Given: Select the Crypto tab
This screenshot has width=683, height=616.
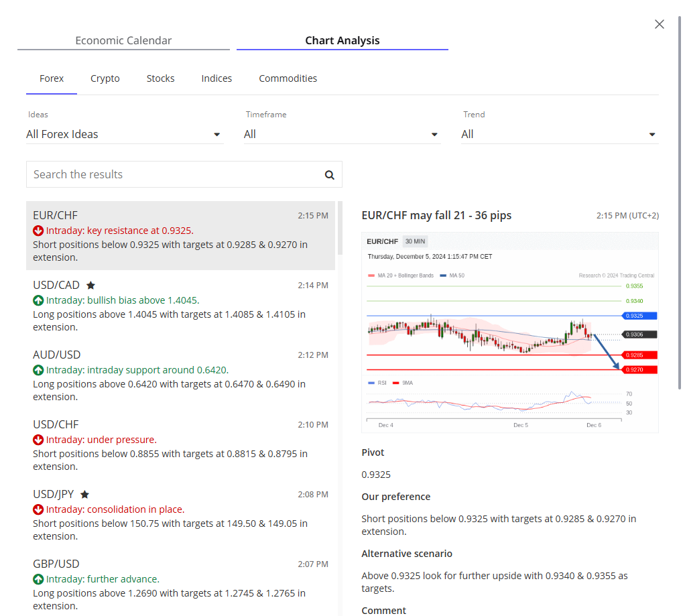Looking at the screenshot, I should [105, 78].
